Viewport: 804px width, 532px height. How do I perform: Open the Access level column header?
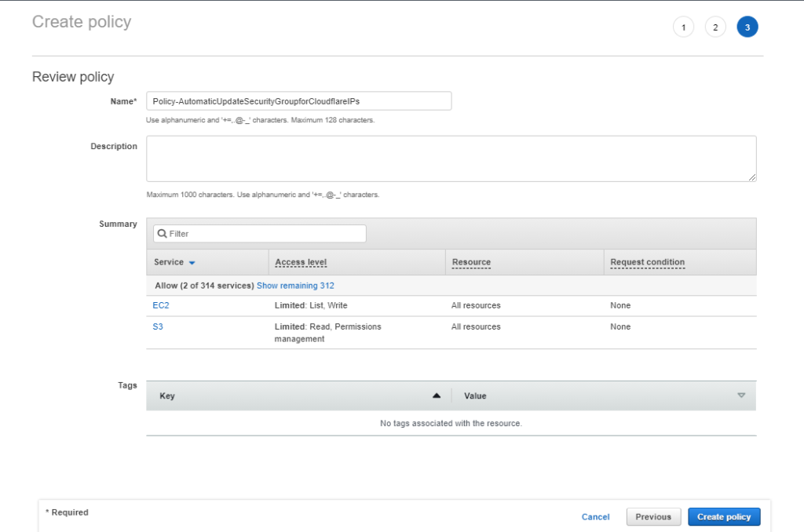point(301,262)
